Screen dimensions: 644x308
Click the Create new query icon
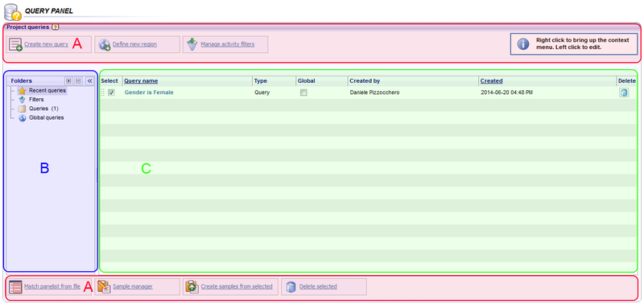15,44
